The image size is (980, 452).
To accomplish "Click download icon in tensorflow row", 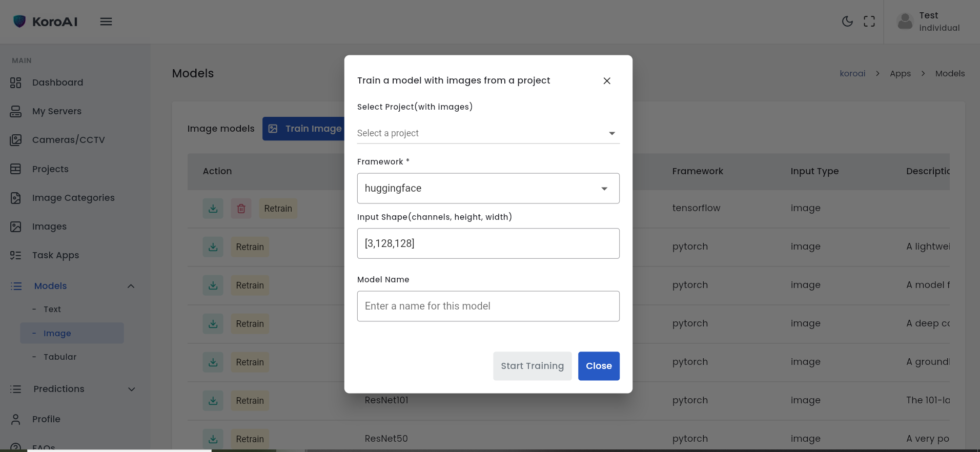I will pyautogui.click(x=213, y=209).
